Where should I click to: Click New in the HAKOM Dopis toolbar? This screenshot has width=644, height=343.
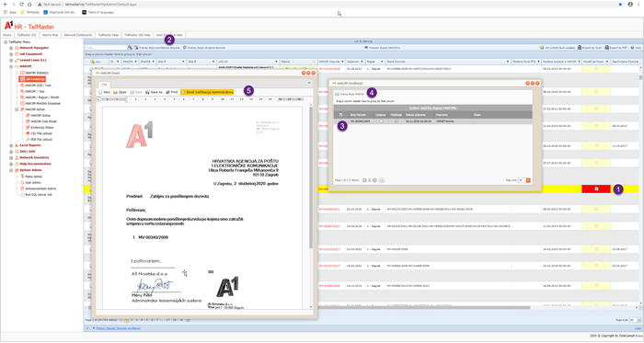tap(104, 92)
